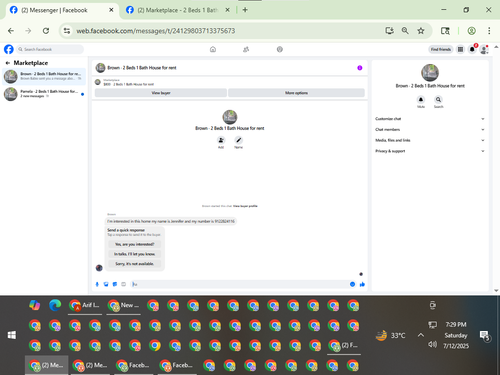Send a thumbs-up like
Image resolution: width=500 pixels, height=375 pixels.
point(362,284)
